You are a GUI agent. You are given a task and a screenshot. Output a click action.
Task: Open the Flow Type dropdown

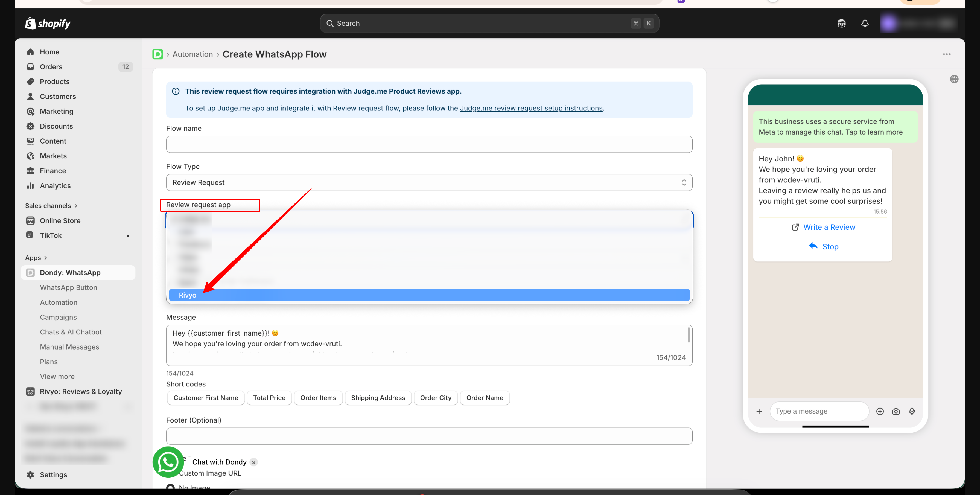point(429,183)
